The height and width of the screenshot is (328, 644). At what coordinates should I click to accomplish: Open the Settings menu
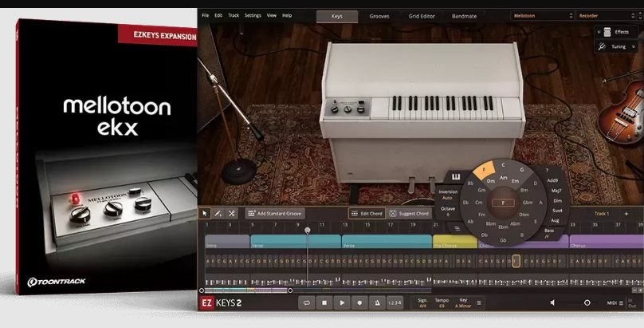pyautogui.click(x=252, y=15)
